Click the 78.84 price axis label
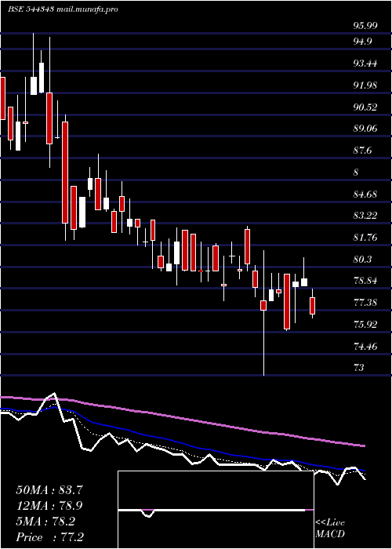392x549 pixels. 365,281
